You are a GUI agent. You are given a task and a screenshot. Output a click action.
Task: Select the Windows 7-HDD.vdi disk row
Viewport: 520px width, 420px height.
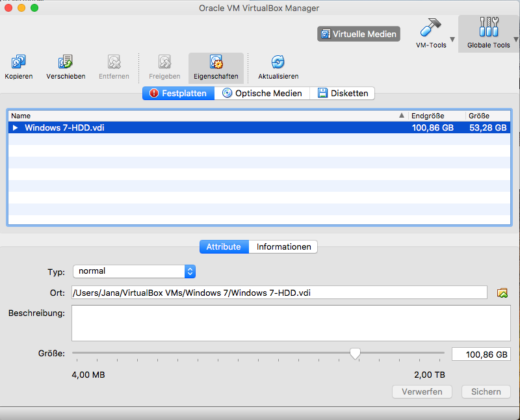[x=259, y=127]
